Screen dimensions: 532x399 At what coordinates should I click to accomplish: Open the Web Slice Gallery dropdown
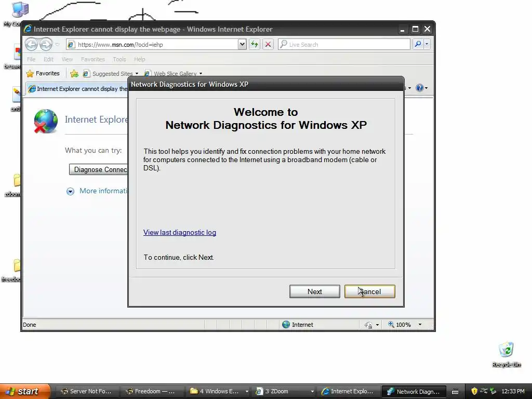pyautogui.click(x=174, y=74)
